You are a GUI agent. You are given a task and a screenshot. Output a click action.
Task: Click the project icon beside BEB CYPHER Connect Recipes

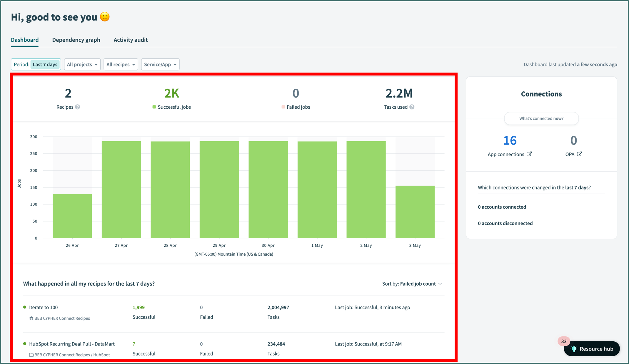point(31,318)
